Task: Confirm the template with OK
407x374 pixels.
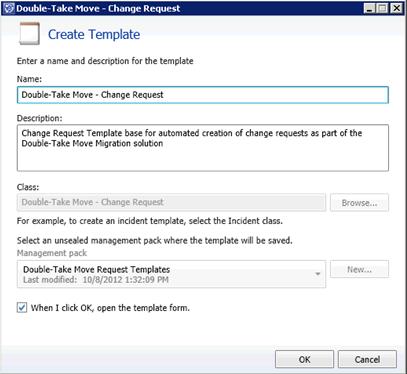Action: [x=304, y=359]
